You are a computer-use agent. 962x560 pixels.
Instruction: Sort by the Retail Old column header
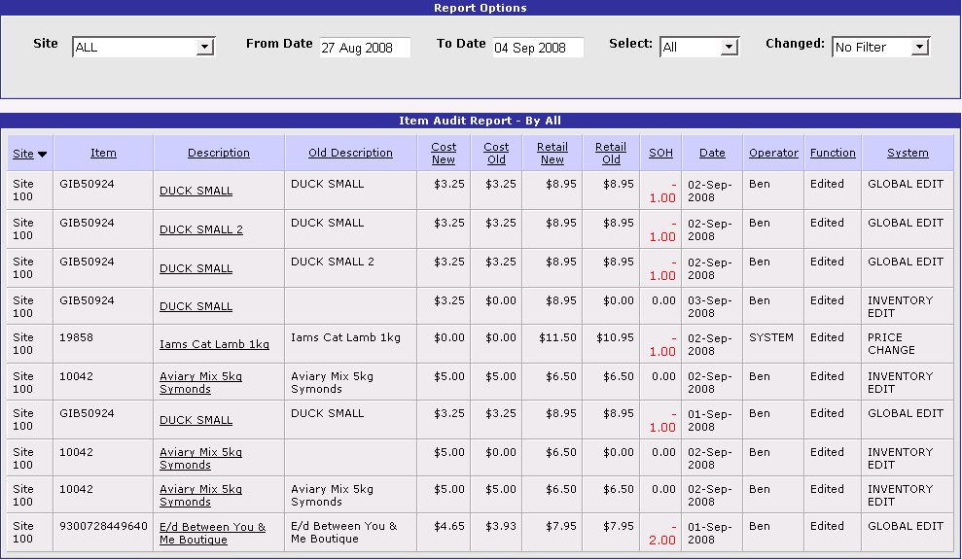point(611,153)
